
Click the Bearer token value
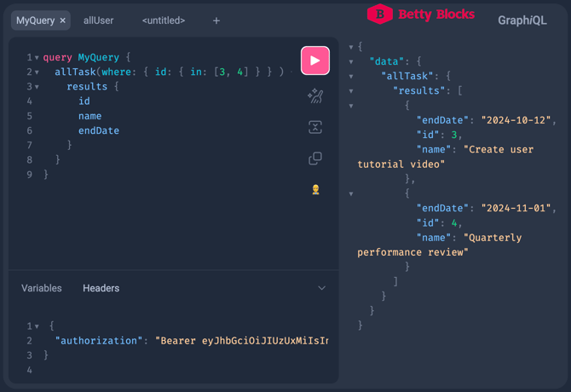point(242,341)
